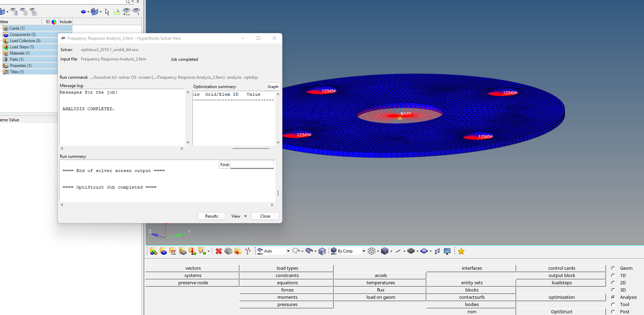Click the Card Edit icon beside delete
644x315 pixels.
click(x=228, y=251)
